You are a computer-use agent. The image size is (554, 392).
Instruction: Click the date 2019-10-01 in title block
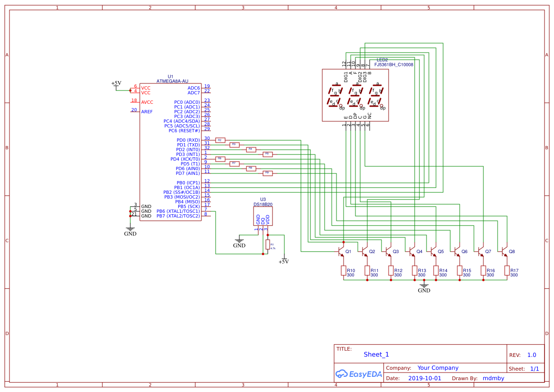[x=424, y=378]
